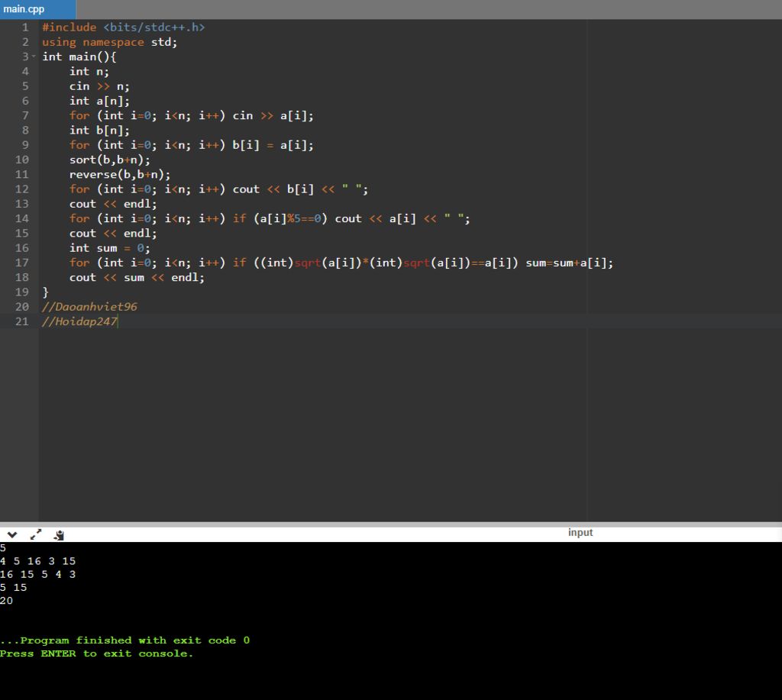The image size is (782, 700).
Task: Click the 'using namespace std;' line
Action: [109, 42]
